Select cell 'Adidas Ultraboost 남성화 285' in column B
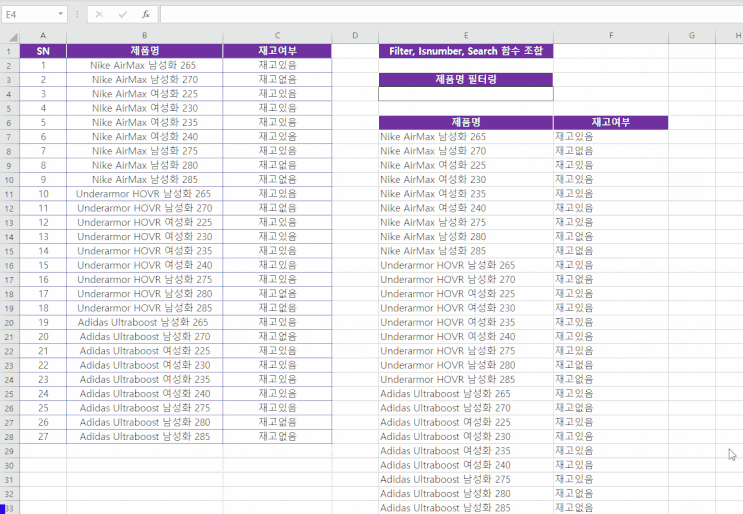This screenshot has height=514, width=743. [x=145, y=437]
